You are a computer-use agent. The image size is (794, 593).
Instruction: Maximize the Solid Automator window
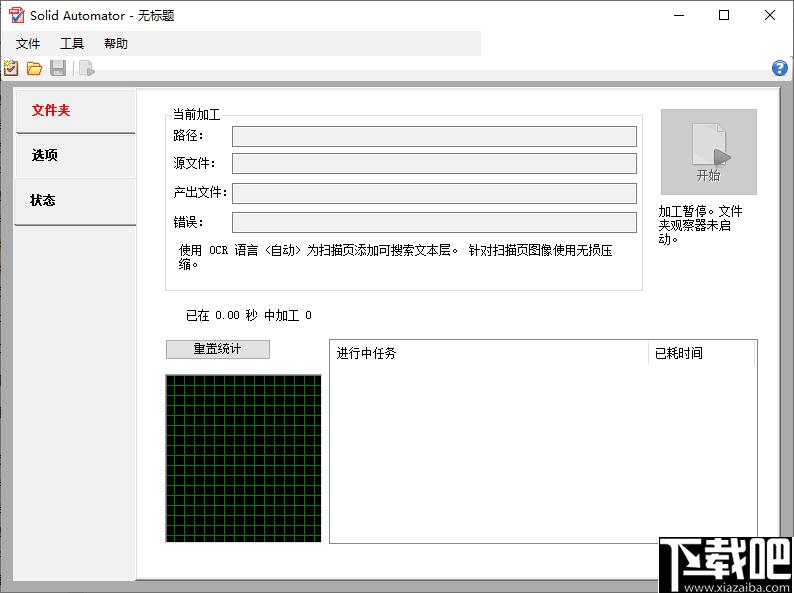click(724, 15)
